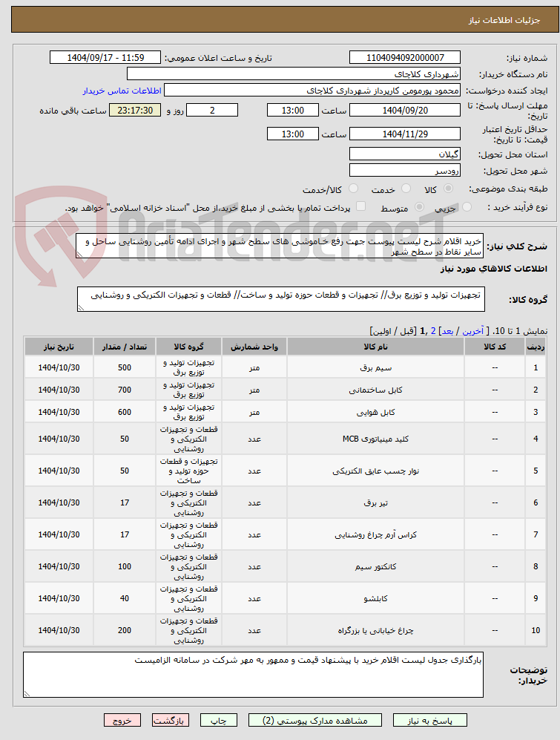The height and width of the screenshot is (740, 560).
Task: Click the کانکتور سیم item name
Action: (375, 567)
